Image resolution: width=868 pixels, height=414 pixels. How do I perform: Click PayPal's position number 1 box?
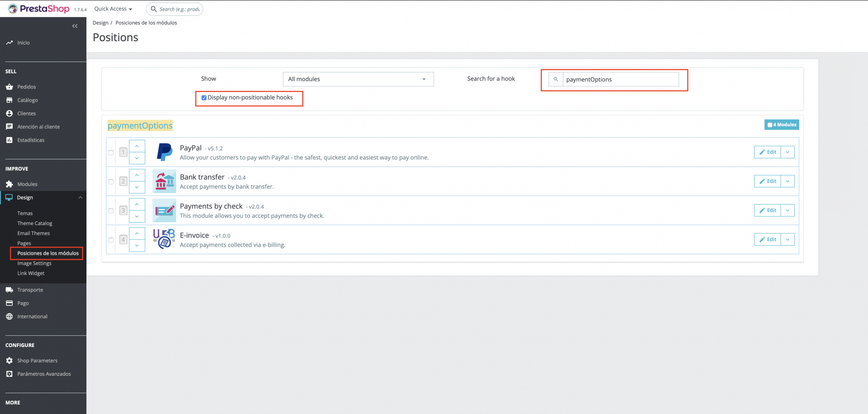(123, 152)
